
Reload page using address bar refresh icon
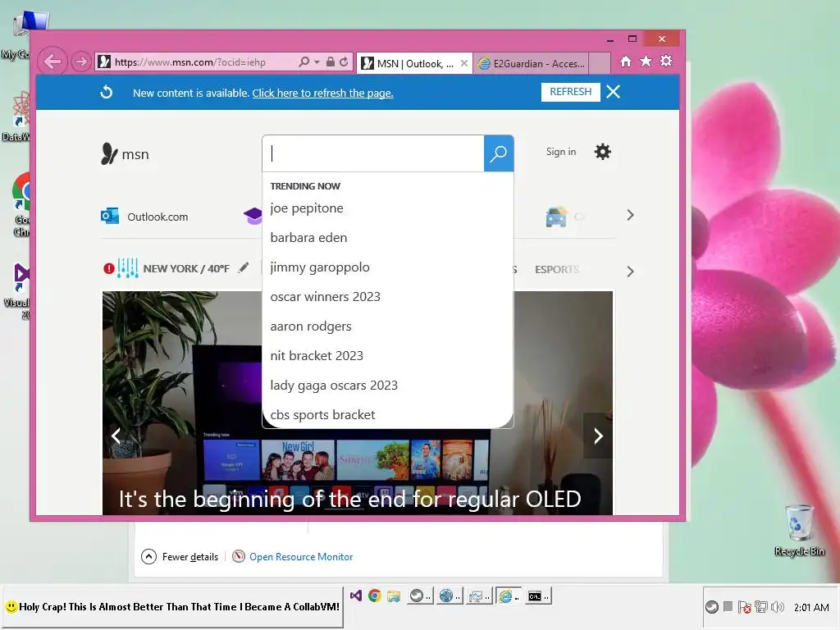pos(344,62)
